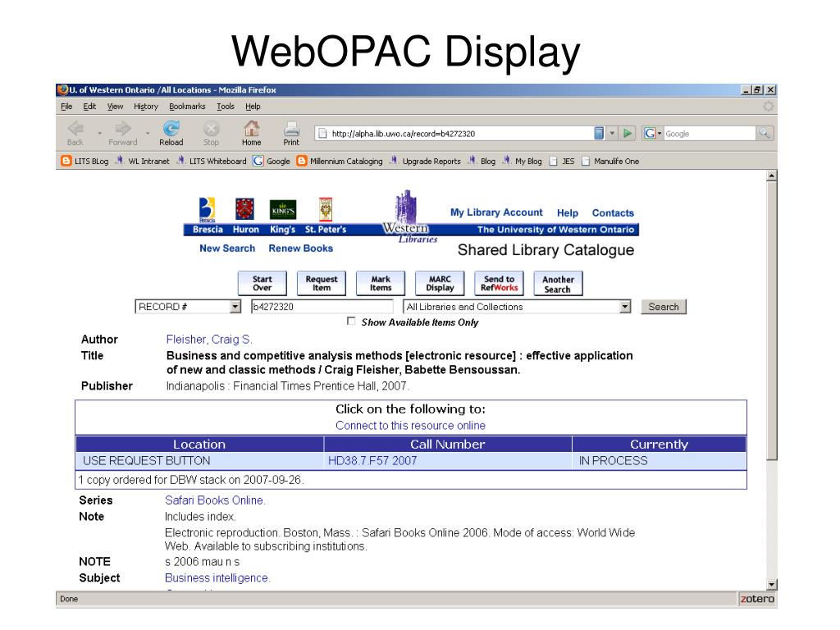840x630 pixels.
Task: Click the MARC Display button
Action: click(440, 283)
